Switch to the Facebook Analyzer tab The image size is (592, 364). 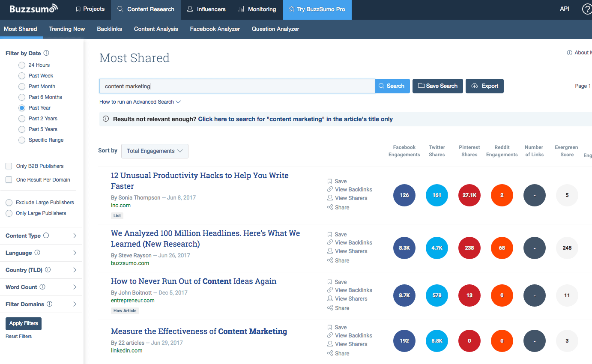coord(215,29)
